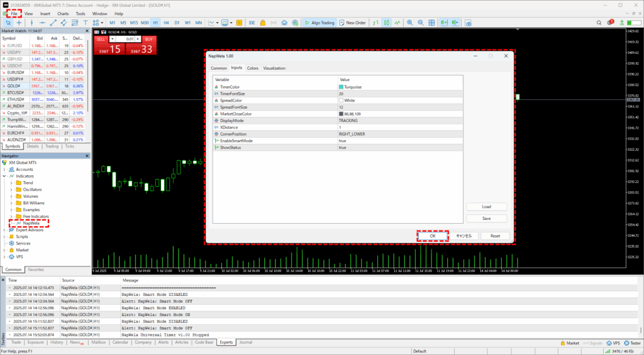
Task: Open the cloud VPS toolbar icon
Action: point(284,23)
